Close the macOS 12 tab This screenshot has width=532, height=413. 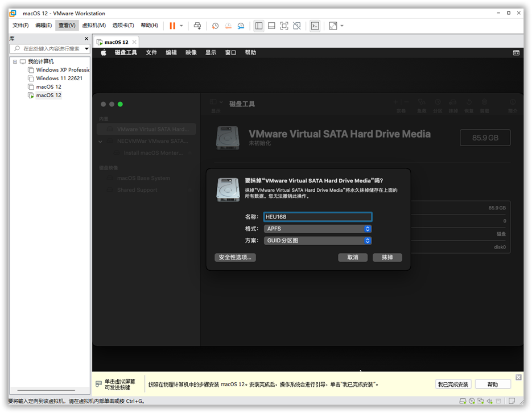click(134, 42)
